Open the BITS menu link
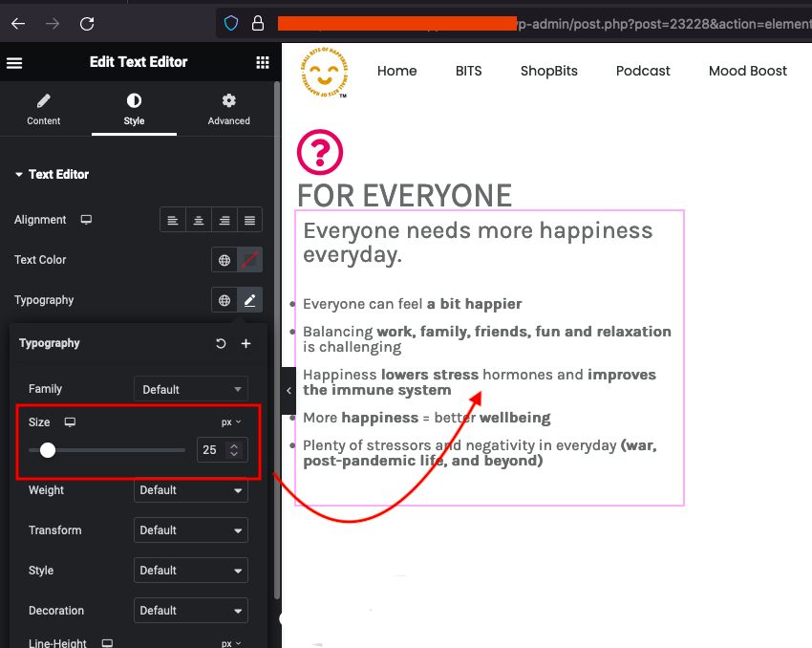812x648 pixels. point(469,71)
